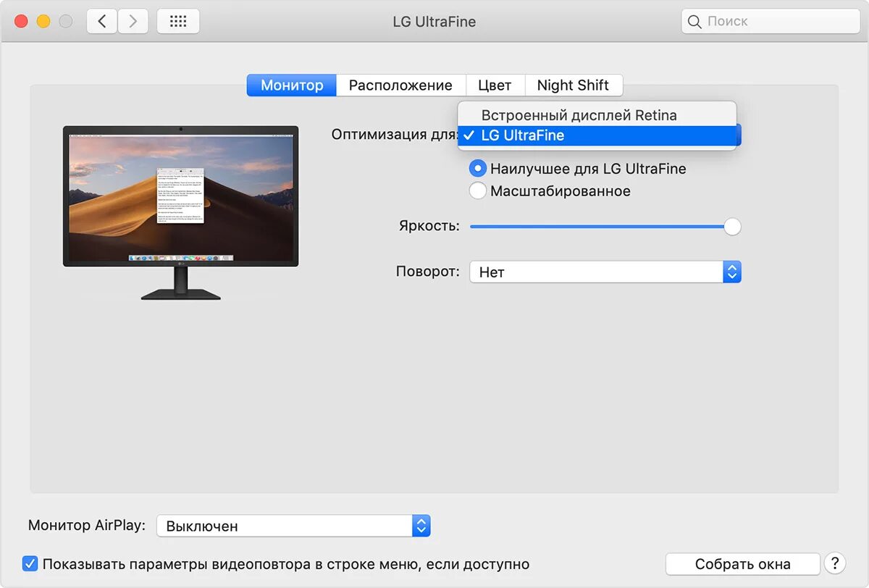Click the Яркость label
The image size is (869, 588).
pyautogui.click(x=429, y=226)
